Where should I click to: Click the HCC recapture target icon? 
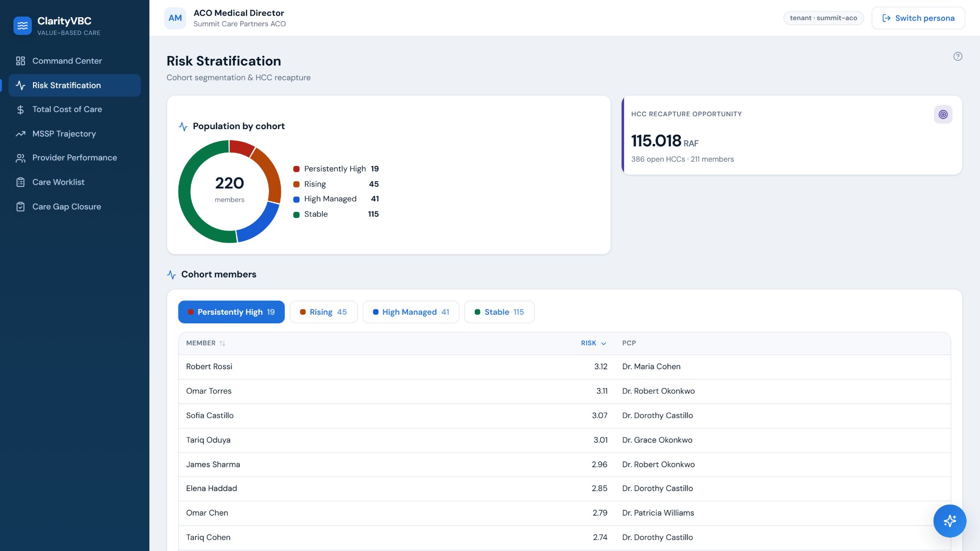[943, 114]
